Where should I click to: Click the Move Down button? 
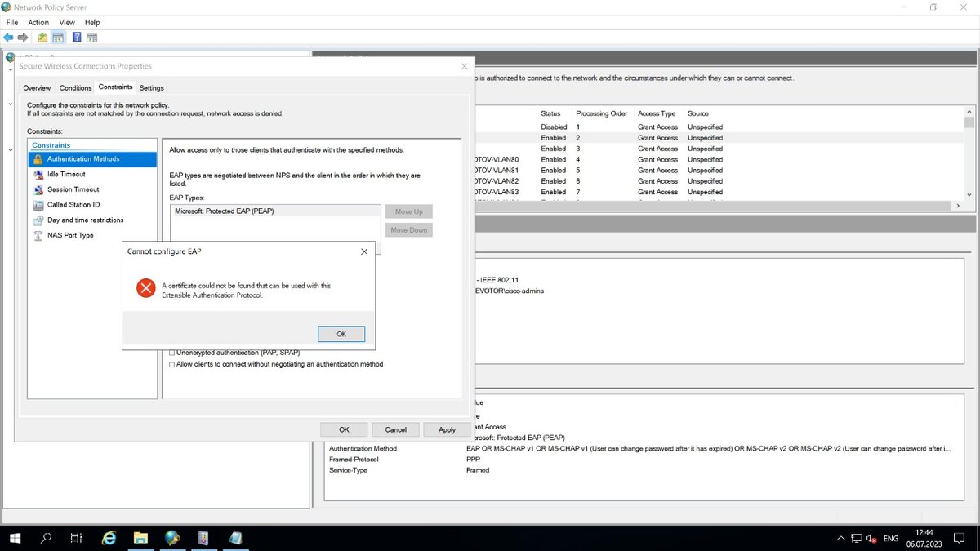409,230
